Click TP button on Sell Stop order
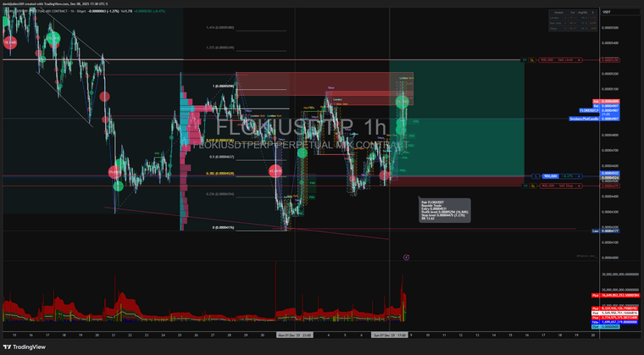The image size is (644, 355). coord(525,185)
